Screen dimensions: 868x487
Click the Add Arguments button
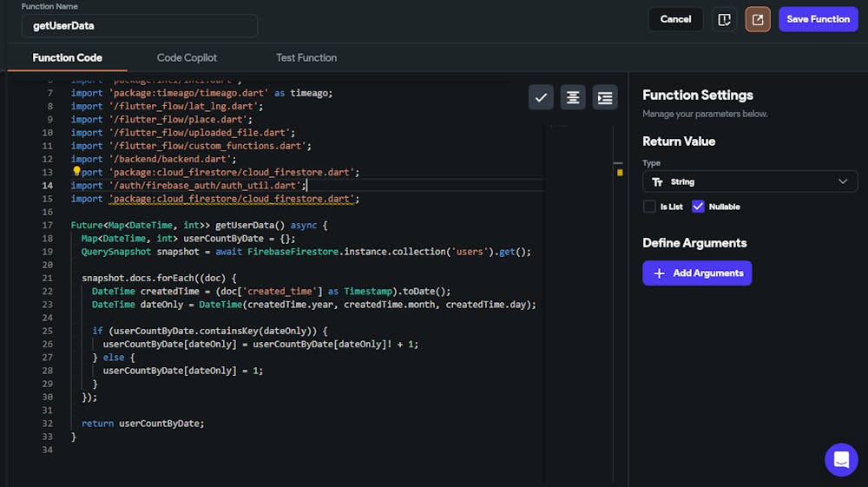(697, 273)
